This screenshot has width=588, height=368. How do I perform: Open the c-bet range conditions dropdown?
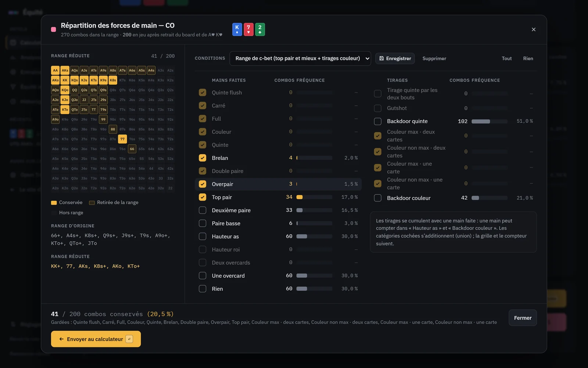pos(300,59)
